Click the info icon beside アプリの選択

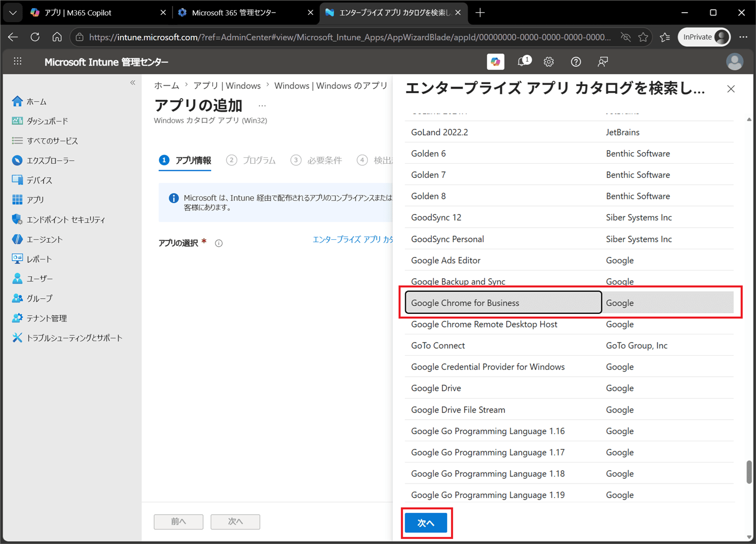pos(219,243)
